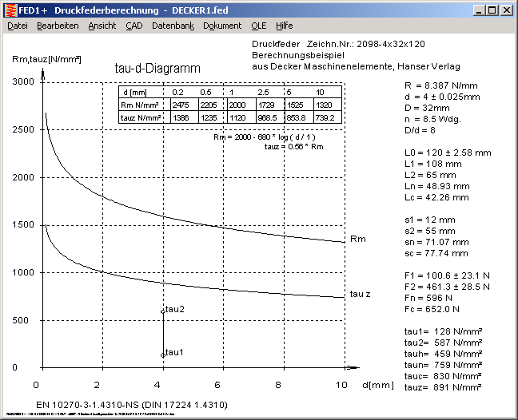Click the tau2 point marker in diagram
518x420 pixels.
tap(163, 311)
